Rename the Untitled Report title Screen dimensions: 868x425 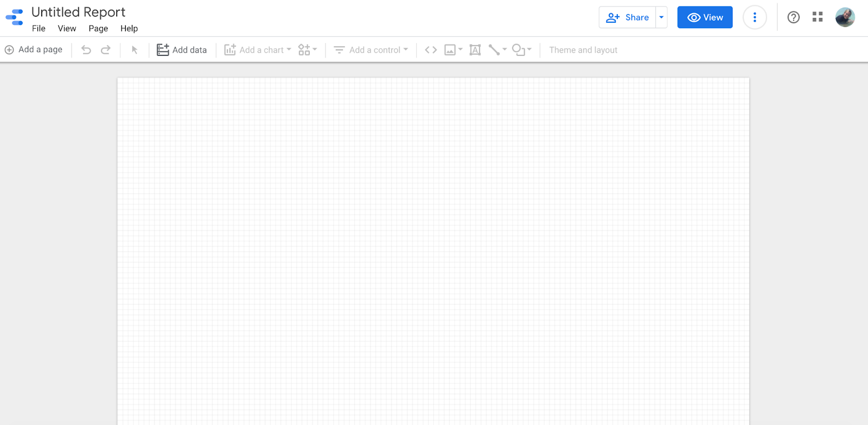(78, 12)
